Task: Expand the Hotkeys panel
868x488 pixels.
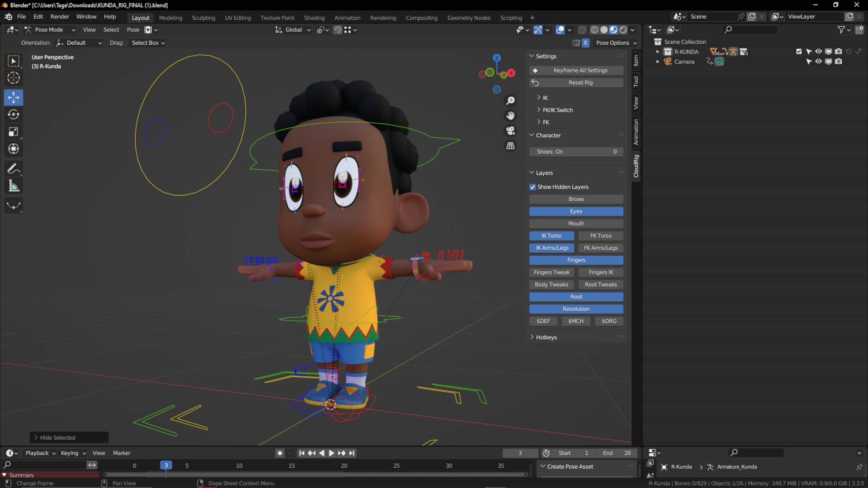Action: [546, 337]
